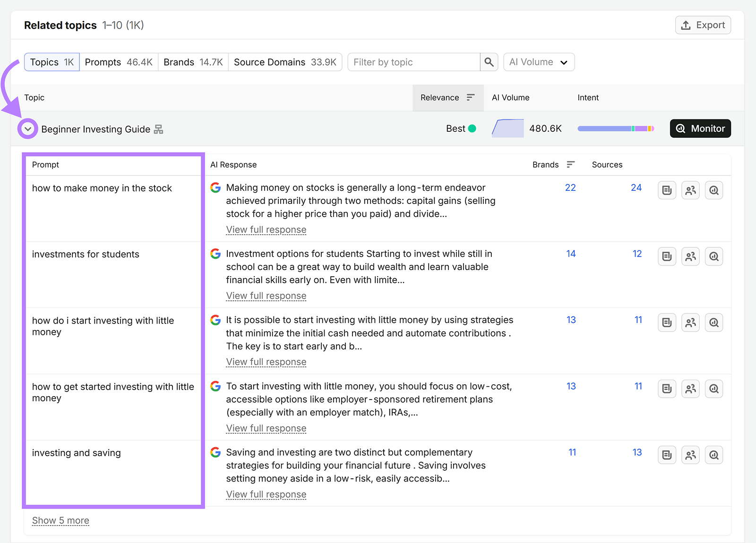The image size is (756, 543).
Task: Open response details icon for 'how to make money in the stock'
Action: tap(667, 190)
